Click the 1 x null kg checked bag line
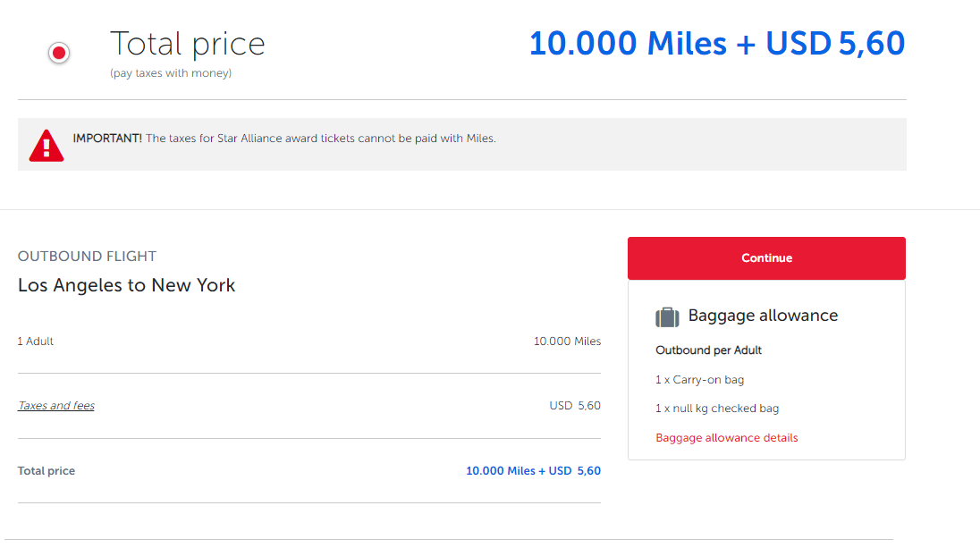The image size is (980, 548). [717, 409]
